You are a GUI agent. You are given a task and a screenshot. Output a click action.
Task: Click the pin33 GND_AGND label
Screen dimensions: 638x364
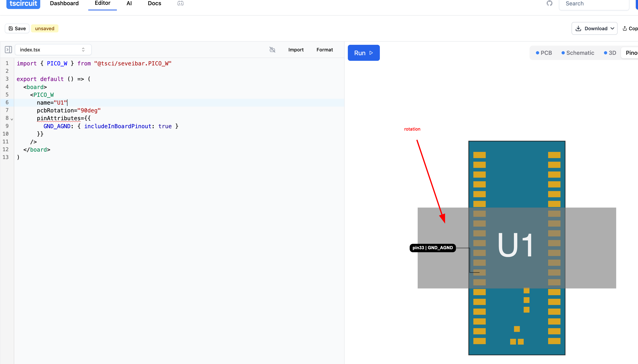click(x=432, y=248)
